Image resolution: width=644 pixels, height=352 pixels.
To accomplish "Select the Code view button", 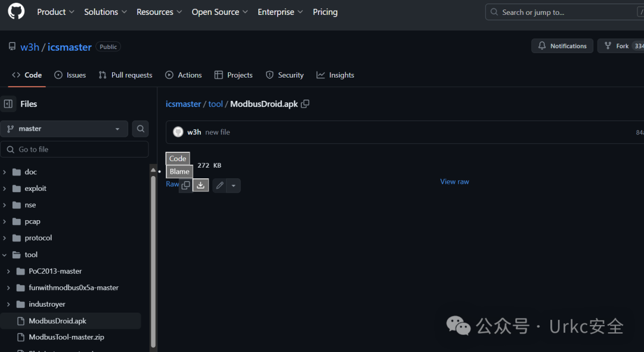I will (x=178, y=158).
